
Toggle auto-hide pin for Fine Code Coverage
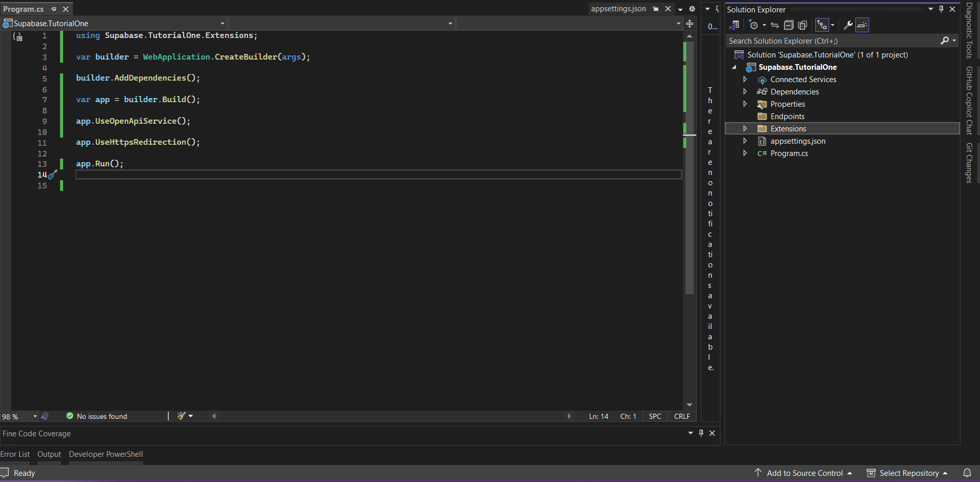pyautogui.click(x=701, y=433)
